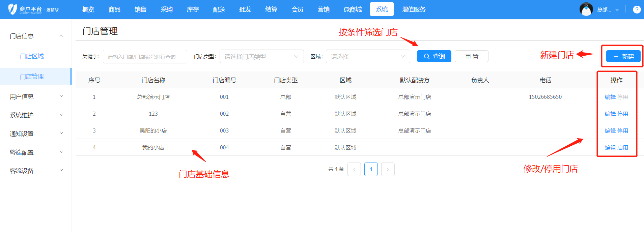Image resolution: width=644 pixels, height=232 pixels.
Task: Click the 新建 button to add store
Action: point(623,56)
